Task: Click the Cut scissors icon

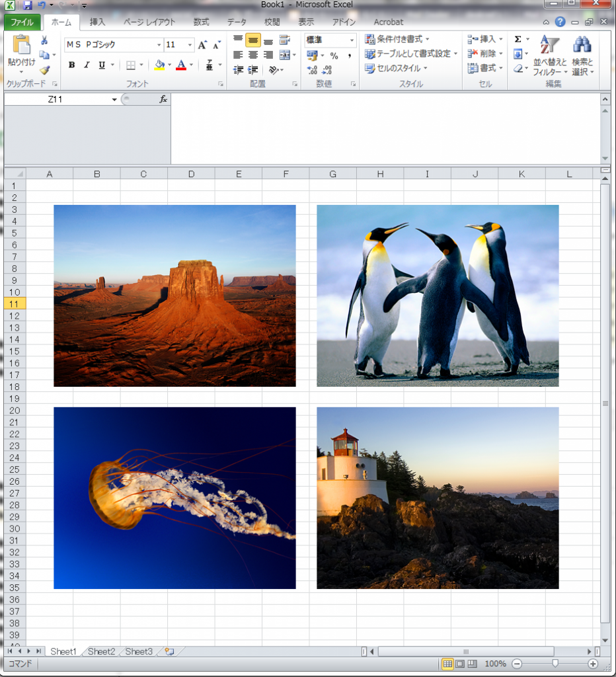Action: click(44, 40)
